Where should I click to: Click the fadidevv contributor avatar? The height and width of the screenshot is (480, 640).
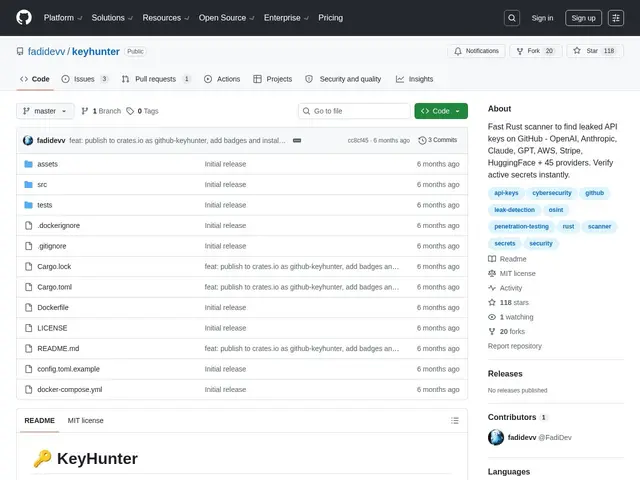(x=496, y=437)
